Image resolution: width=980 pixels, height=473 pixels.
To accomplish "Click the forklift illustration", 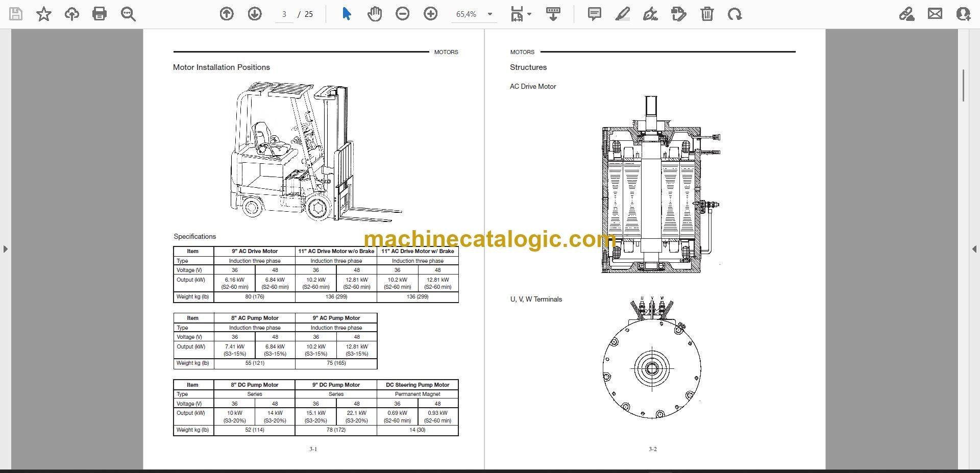I will (x=315, y=152).
